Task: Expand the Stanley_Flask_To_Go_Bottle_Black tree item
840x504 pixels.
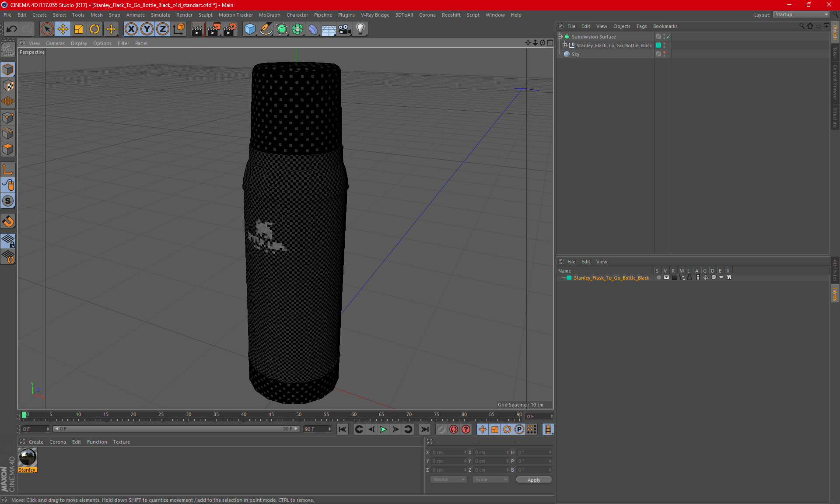Action: tap(565, 45)
